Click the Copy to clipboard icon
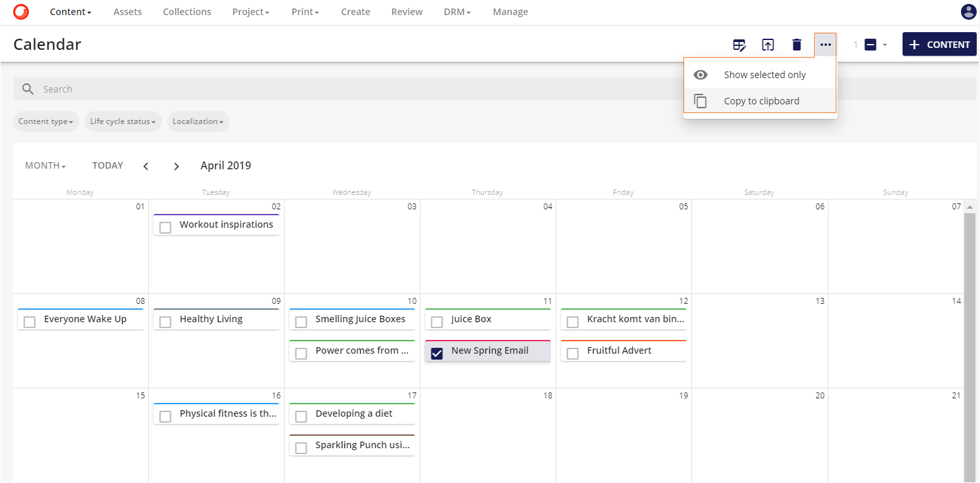The width and height of the screenshot is (980, 483). coord(701,100)
